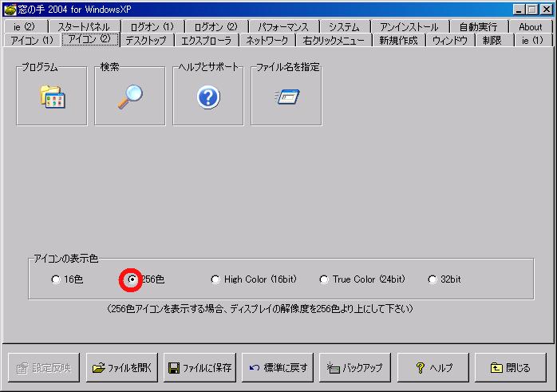Open the デスクトップ tab
The height and width of the screenshot is (392, 557).
tap(146, 40)
